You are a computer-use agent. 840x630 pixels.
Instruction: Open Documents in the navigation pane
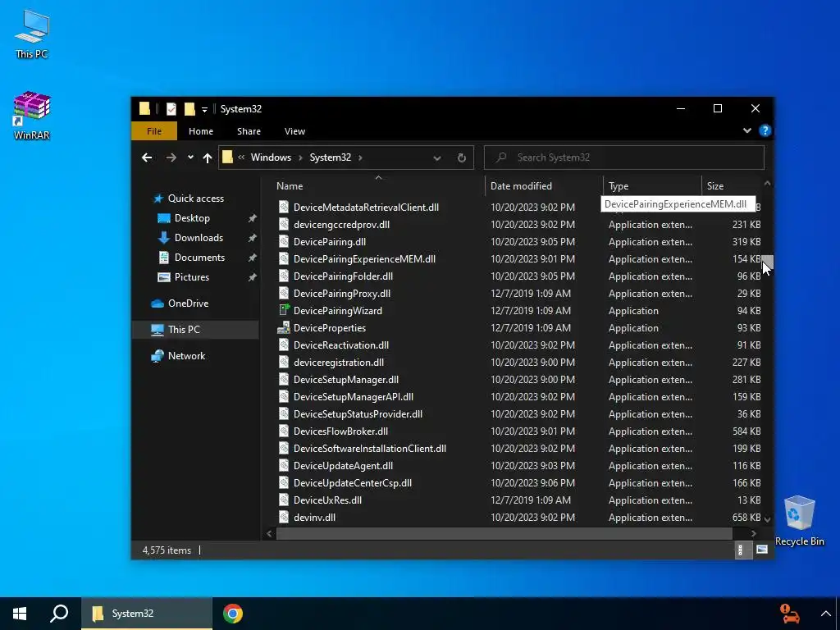pos(200,258)
